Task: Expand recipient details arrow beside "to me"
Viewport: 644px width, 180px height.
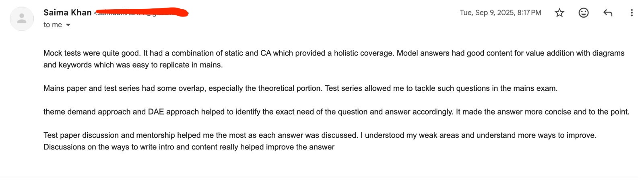Action: [x=68, y=25]
